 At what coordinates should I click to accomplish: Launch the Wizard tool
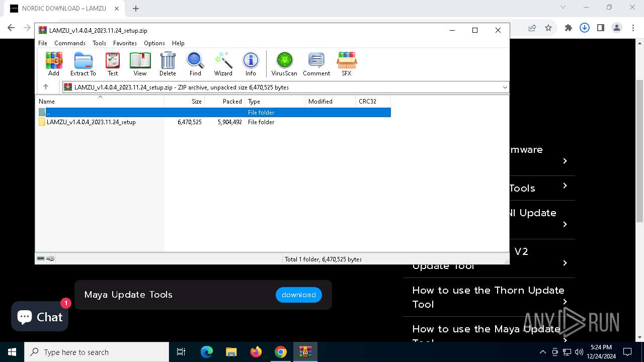[x=223, y=64]
